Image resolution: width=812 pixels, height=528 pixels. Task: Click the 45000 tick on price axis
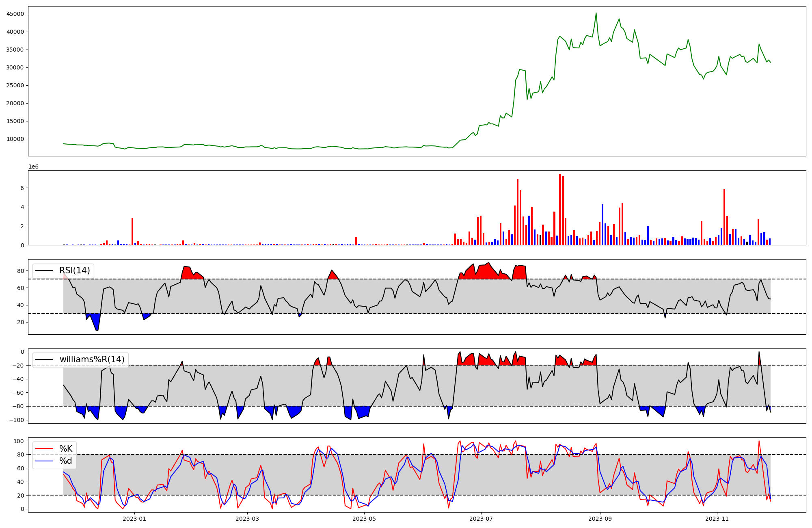point(15,14)
